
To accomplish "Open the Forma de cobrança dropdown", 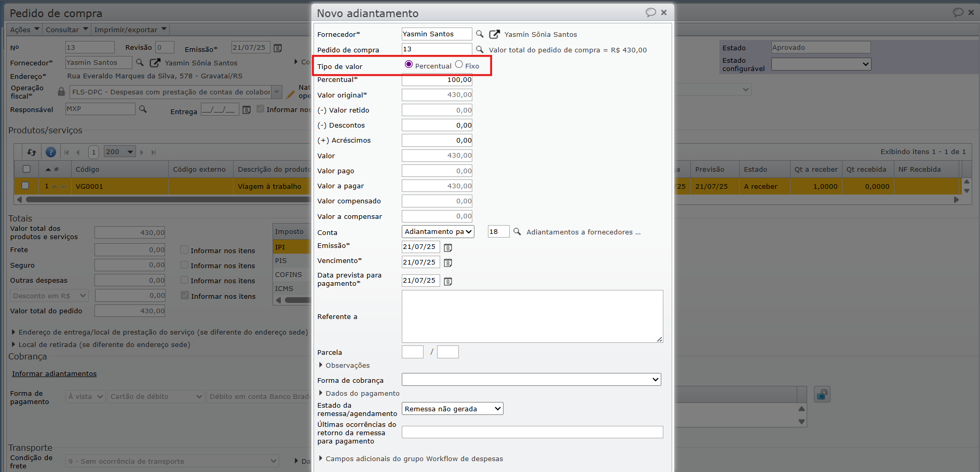I will (x=531, y=380).
